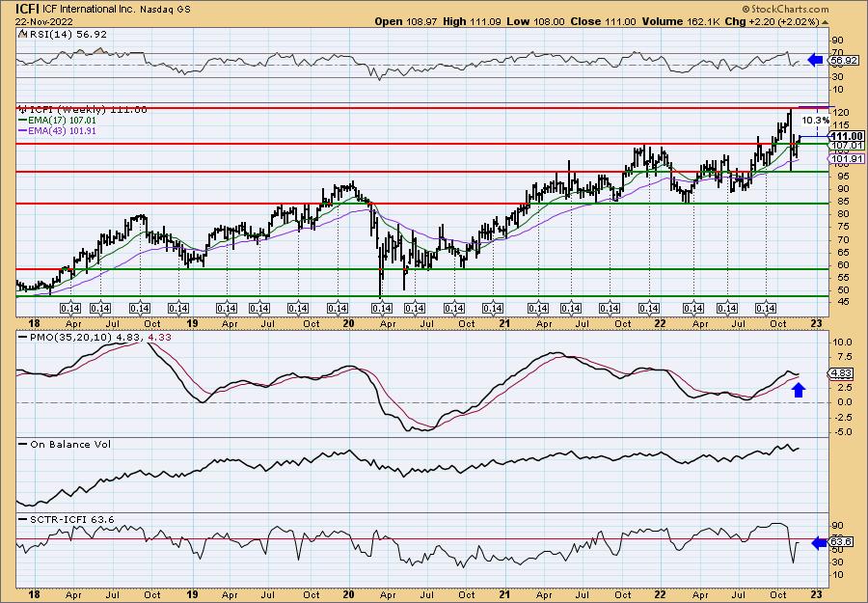Viewport: 868px width, 603px height.
Task: Click the 2.5 label on PMO axis
Action: [844, 387]
